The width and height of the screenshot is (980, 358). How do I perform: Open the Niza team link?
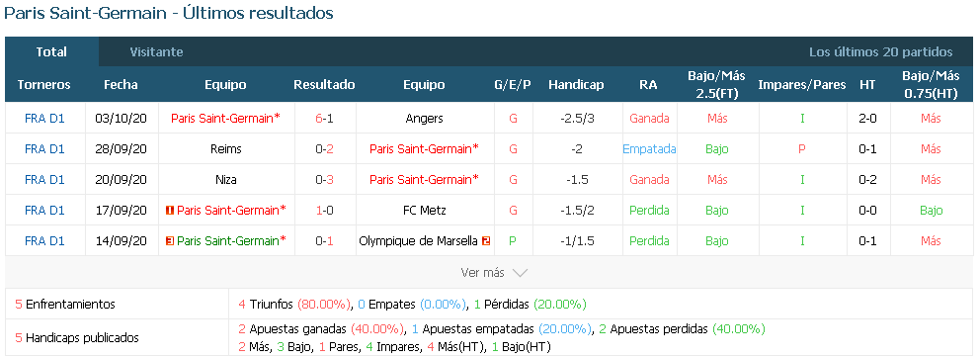(x=225, y=180)
